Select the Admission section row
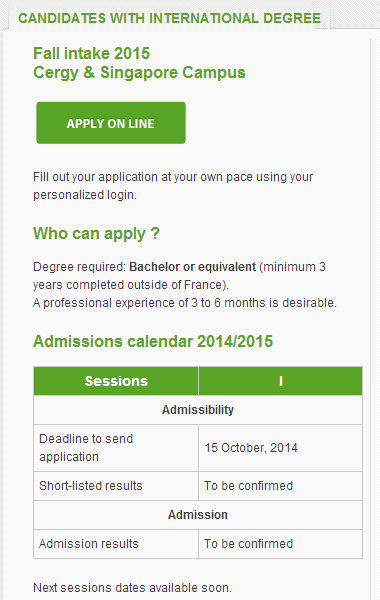The height and width of the screenshot is (600, 380). [x=198, y=515]
